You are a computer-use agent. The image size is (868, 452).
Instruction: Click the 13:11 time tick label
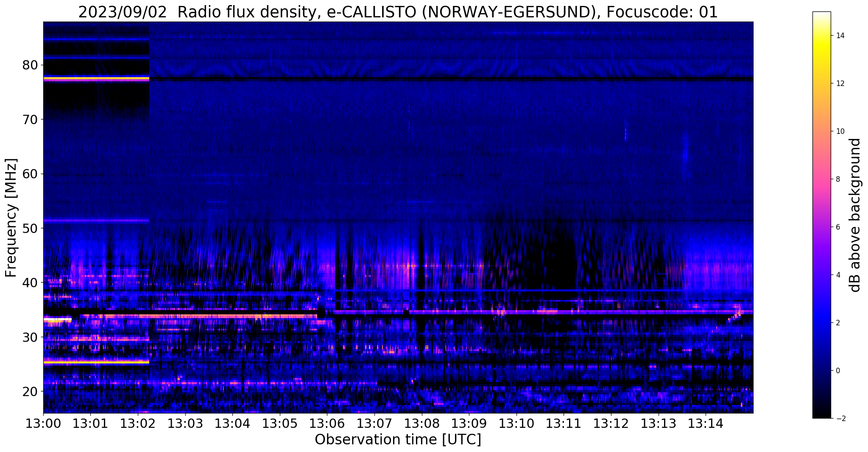564,424
